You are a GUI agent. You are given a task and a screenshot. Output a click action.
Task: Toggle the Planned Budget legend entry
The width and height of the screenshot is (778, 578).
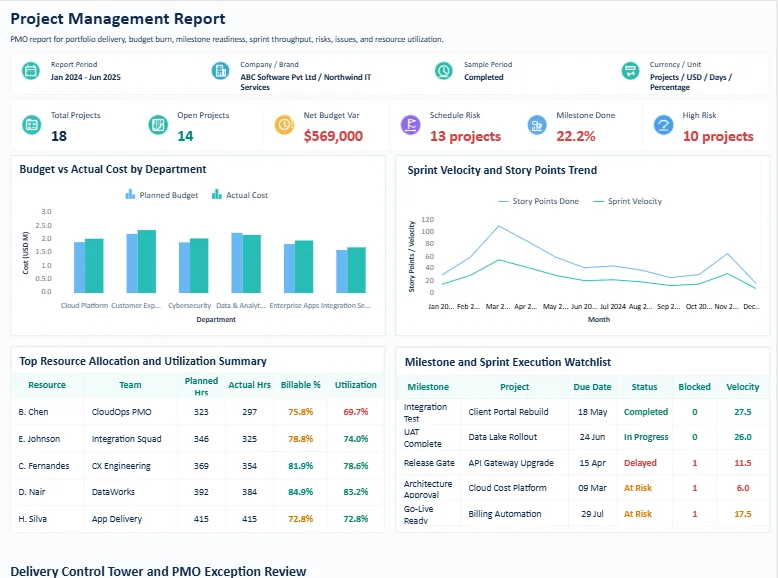pos(162,195)
